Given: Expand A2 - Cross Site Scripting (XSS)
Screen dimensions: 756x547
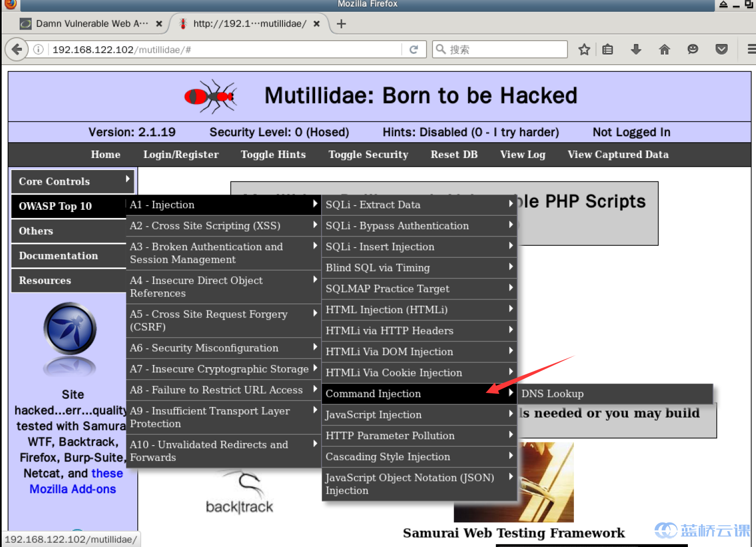Looking at the screenshot, I should 223,226.
